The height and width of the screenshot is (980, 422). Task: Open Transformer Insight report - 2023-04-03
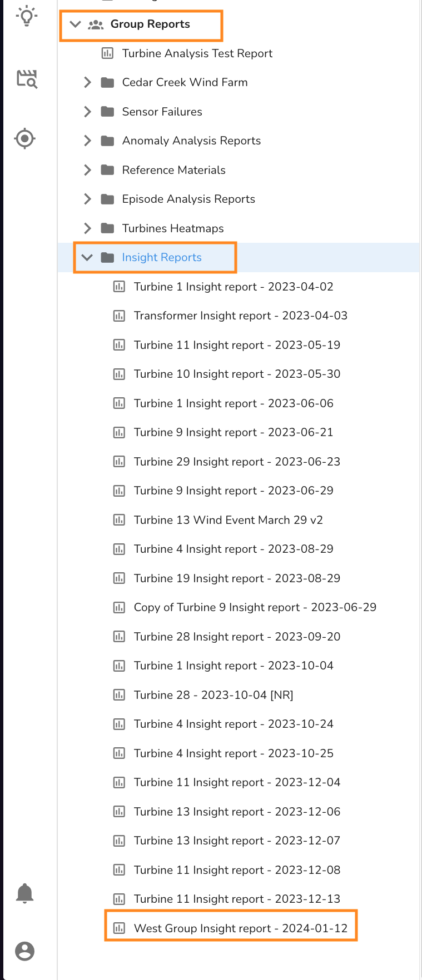tap(240, 316)
